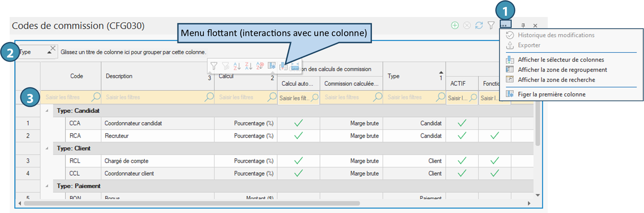Toggle Calcul auto checkmark for CCA row
The image size is (644, 213).
coord(298,123)
